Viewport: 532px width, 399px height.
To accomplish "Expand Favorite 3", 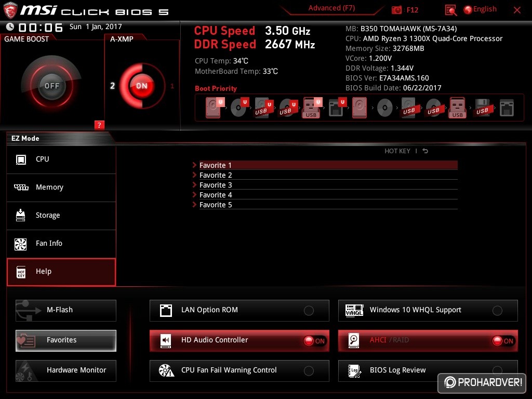I will point(325,185).
